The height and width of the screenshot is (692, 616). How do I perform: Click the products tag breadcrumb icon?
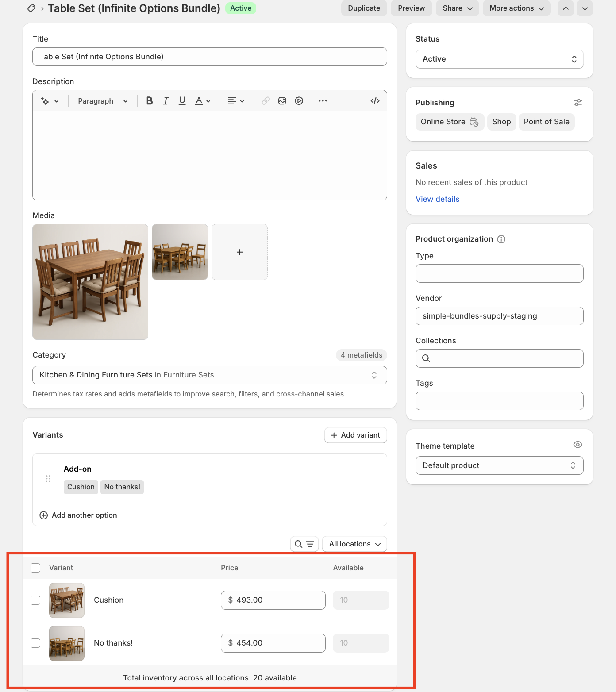coord(31,8)
